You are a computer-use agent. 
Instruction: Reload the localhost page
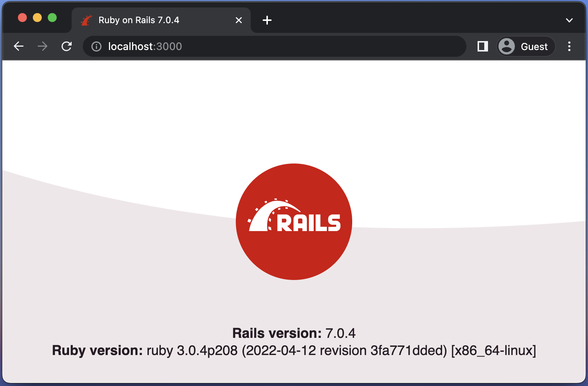[67, 46]
